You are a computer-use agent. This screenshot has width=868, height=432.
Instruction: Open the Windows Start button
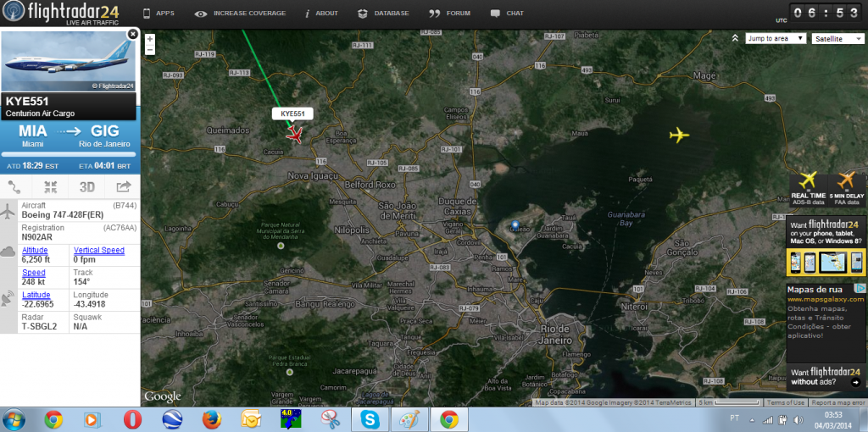coord(14,420)
